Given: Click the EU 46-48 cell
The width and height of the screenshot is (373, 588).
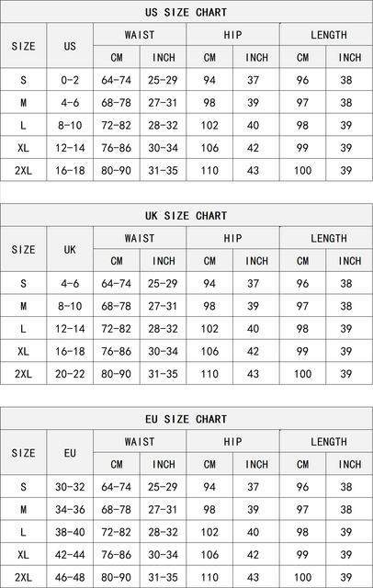Looking at the screenshot, I should (x=70, y=577).
